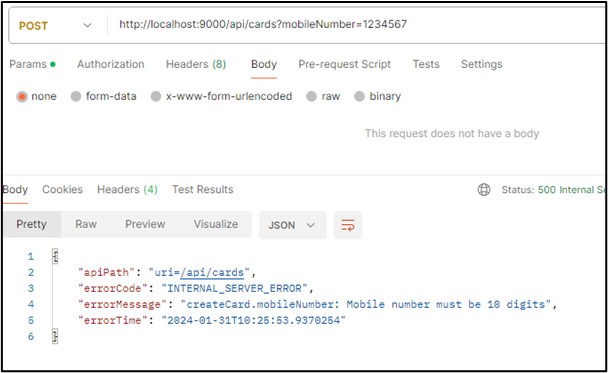608x373 pixels.
Task: Open the response Headers (4) tab
Action: click(x=127, y=190)
